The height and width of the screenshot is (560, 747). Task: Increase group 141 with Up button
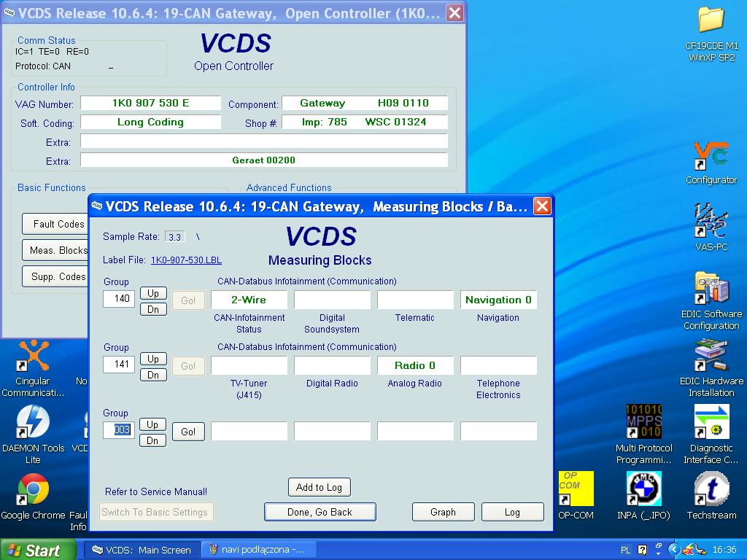pos(153,359)
